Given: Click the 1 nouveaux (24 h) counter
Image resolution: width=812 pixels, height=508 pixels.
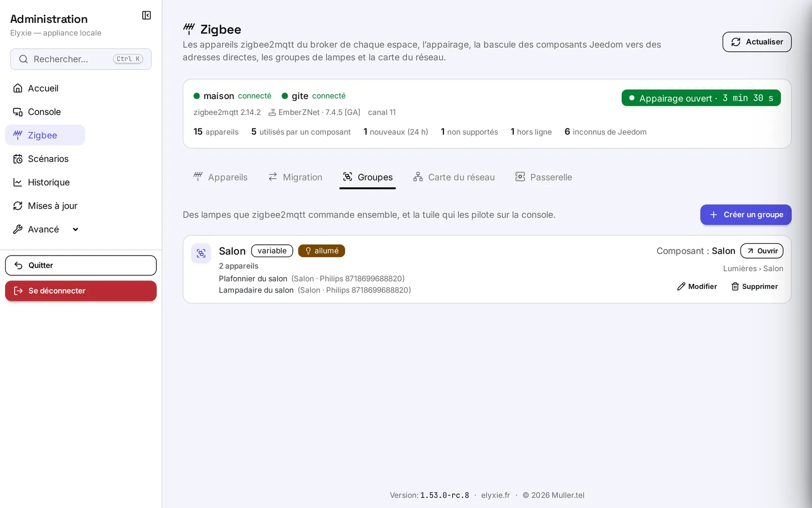Looking at the screenshot, I should 396,132.
